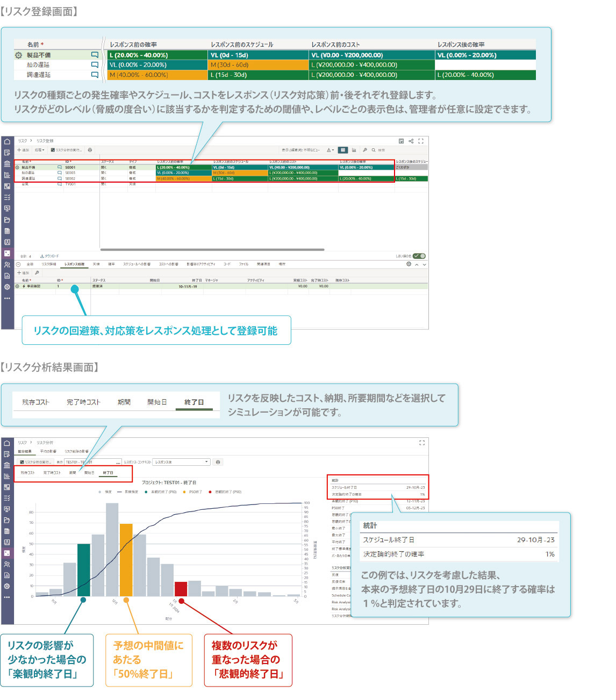The image size is (616, 700).
Task: Select the 完了時コスト tab in analysis
Action: click(52, 473)
